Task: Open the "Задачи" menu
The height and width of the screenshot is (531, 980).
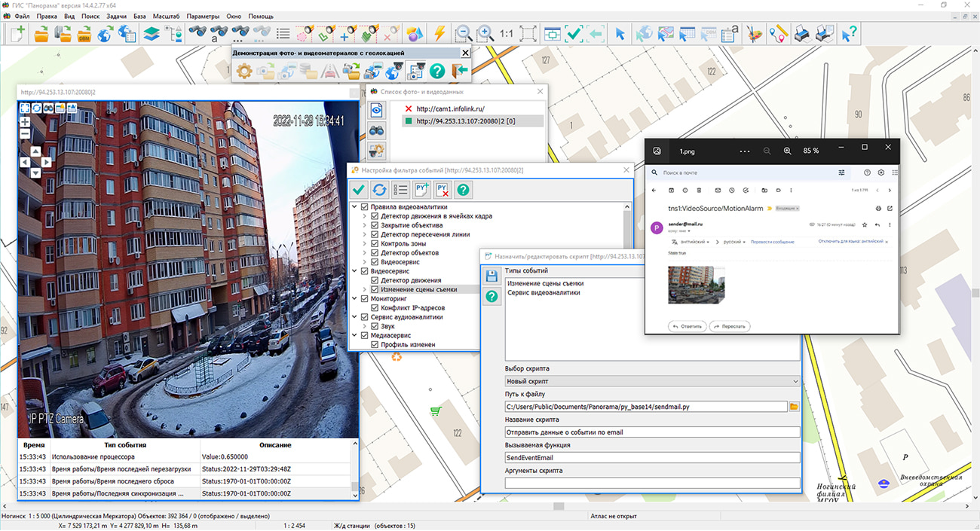Action: [x=116, y=16]
